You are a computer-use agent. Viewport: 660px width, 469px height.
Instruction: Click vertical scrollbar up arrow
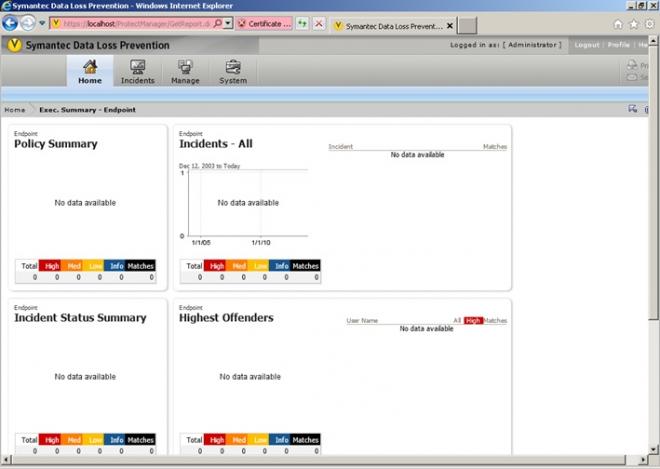(652, 40)
